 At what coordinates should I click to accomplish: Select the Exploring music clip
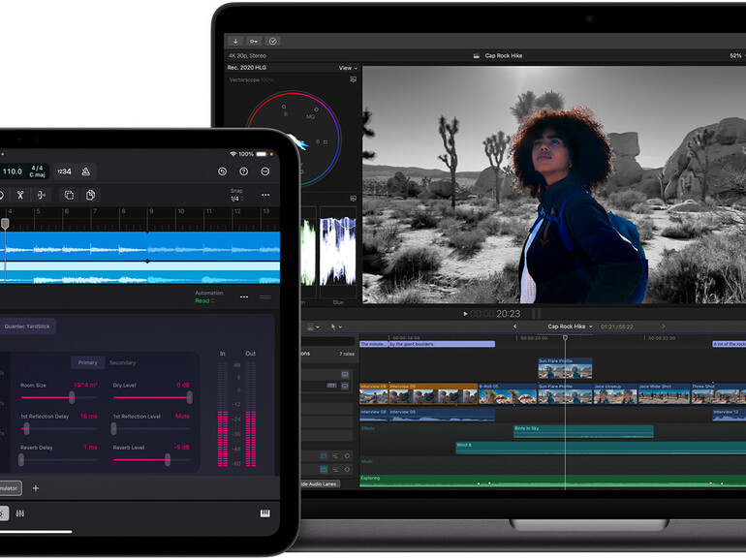(x=552, y=481)
